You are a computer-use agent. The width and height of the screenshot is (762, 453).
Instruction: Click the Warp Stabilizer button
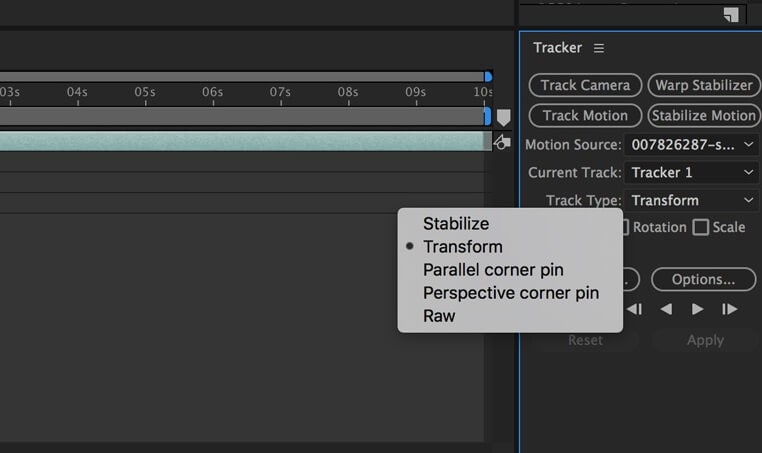pyautogui.click(x=703, y=85)
